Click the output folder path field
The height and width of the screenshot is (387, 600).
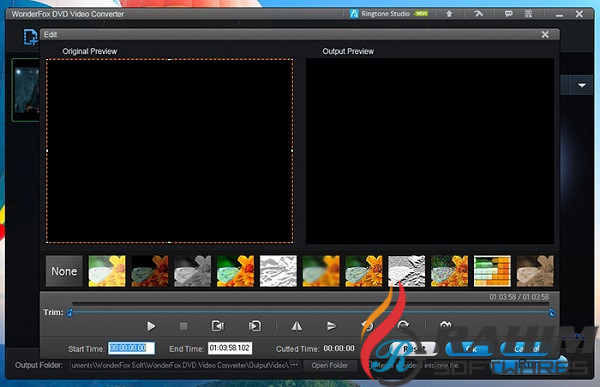click(x=180, y=365)
